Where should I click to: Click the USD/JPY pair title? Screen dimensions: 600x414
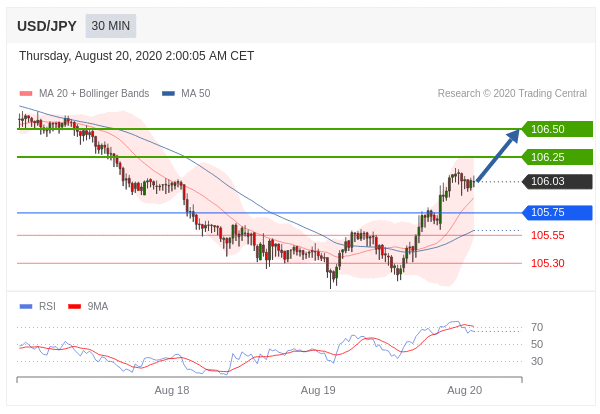click(47, 26)
